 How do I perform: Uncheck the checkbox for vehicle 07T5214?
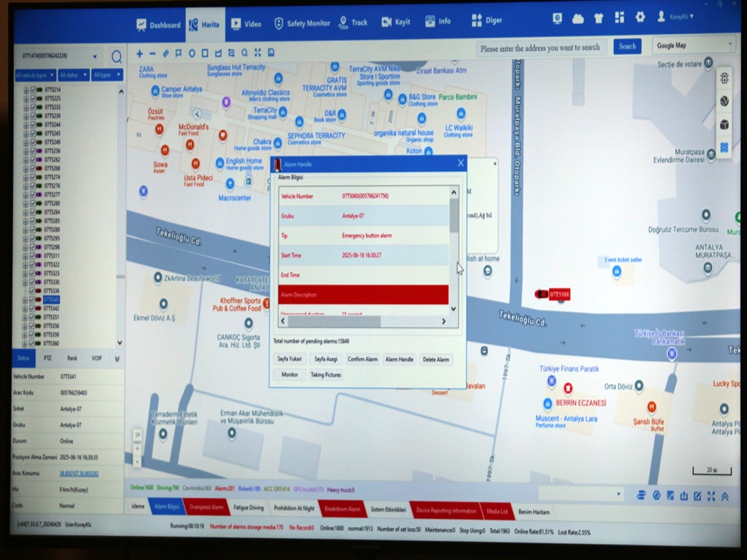point(32,90)
